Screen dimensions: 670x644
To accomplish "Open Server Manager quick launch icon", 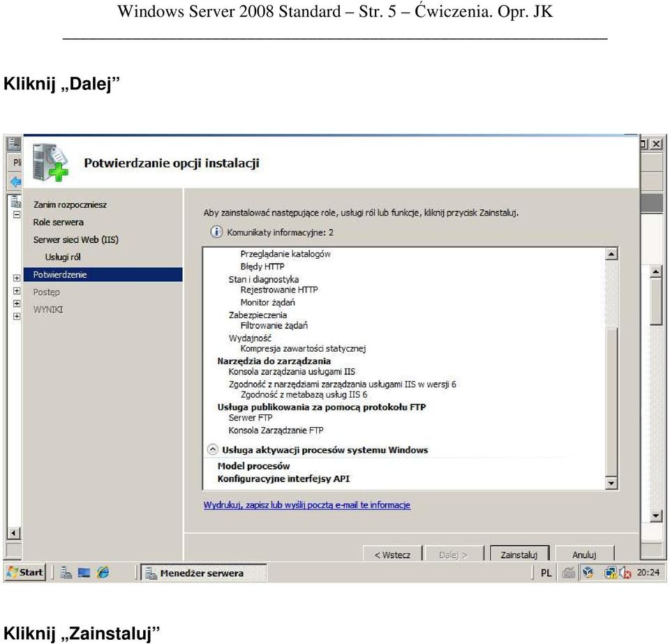I will (x=66, y=572).
